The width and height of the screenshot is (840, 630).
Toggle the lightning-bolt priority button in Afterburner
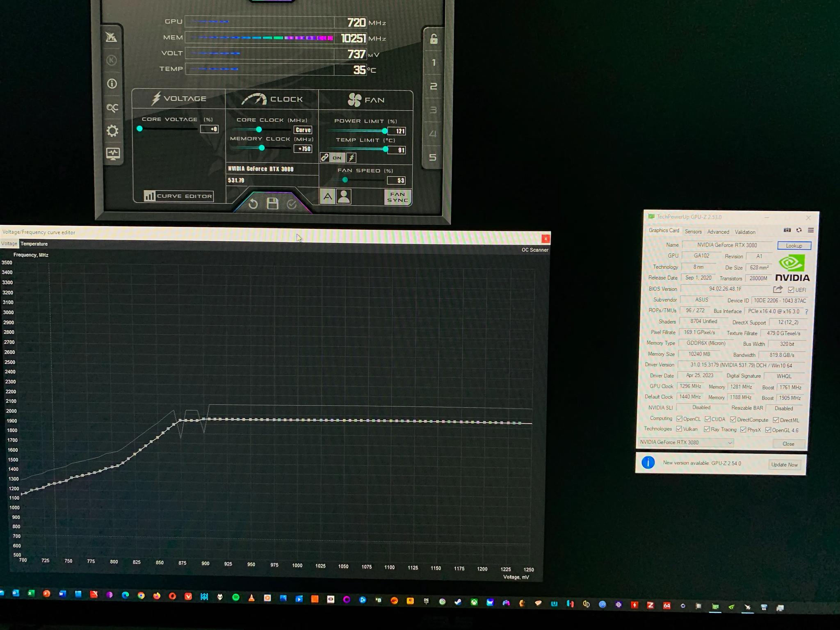[352, 157]
